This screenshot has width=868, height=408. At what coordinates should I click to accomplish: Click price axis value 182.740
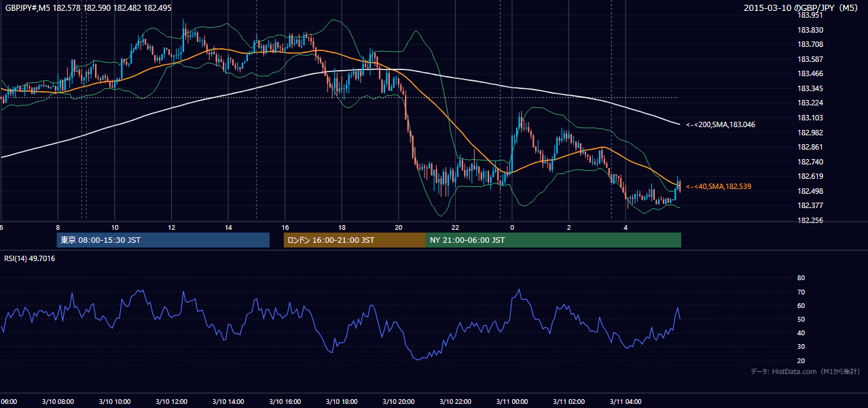810,162
